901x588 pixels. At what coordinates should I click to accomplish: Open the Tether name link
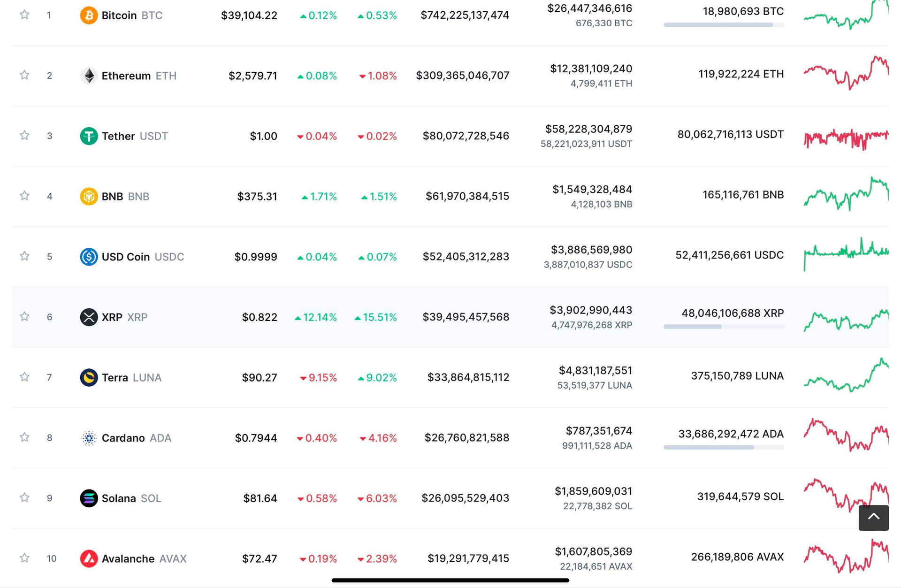coord(118,136)
